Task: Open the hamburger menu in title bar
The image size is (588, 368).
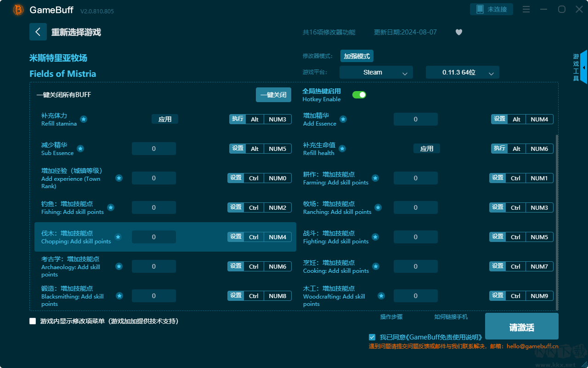Action: tap(526, 9)
